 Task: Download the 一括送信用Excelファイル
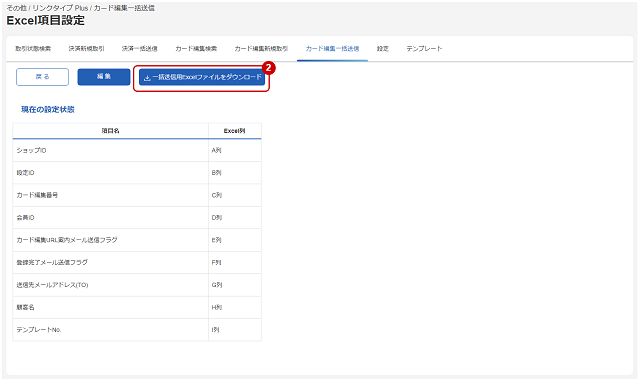(x=202, y=77)
